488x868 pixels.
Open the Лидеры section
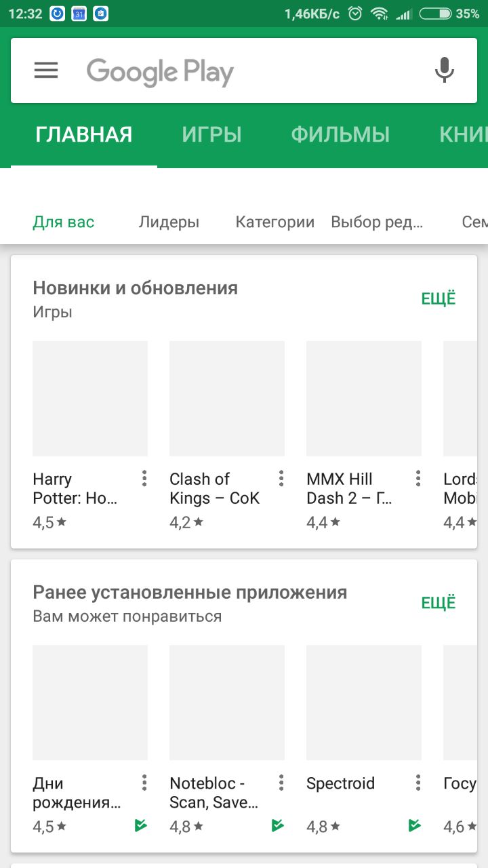(169, 222)
